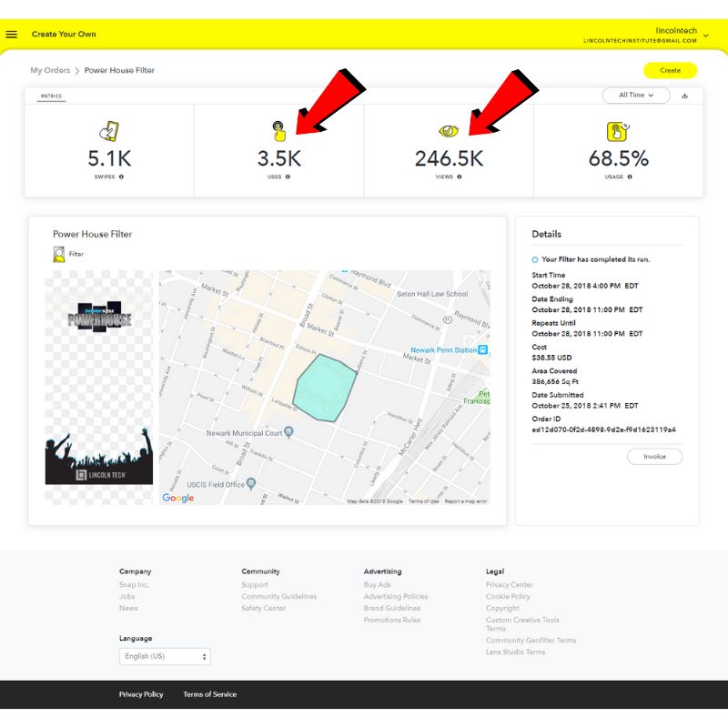This screenshot has height=728, width=728.
Task: Select the Metrics tab
Action: [x=51, y=96]
